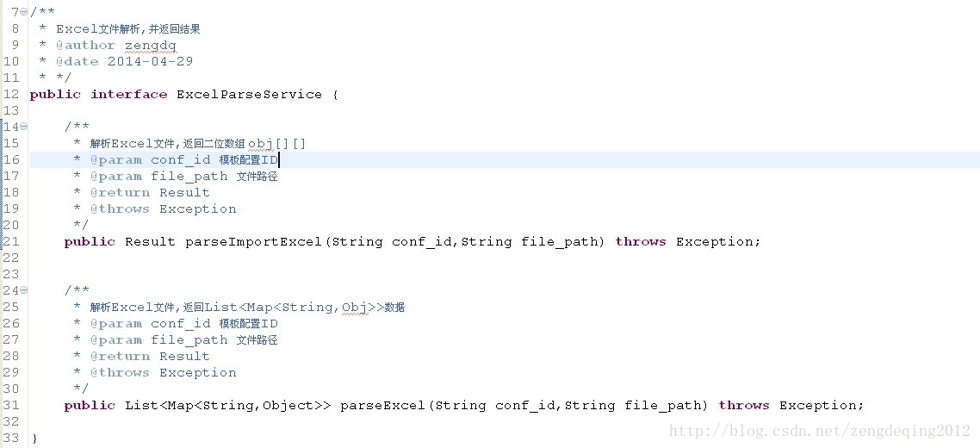Click the Result return type on line 21
Screen dimensions: 980x448
click(x=150, y=242)
